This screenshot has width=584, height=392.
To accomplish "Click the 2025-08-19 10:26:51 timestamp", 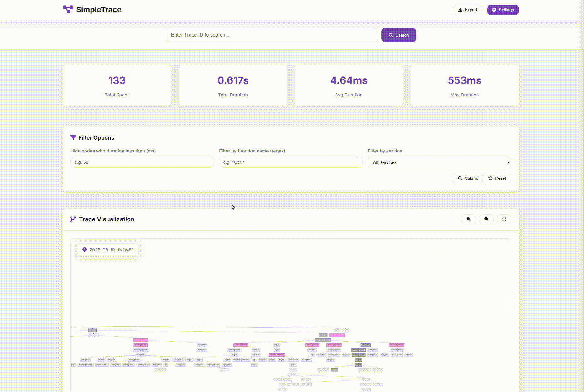I will [x=111, y=250].
